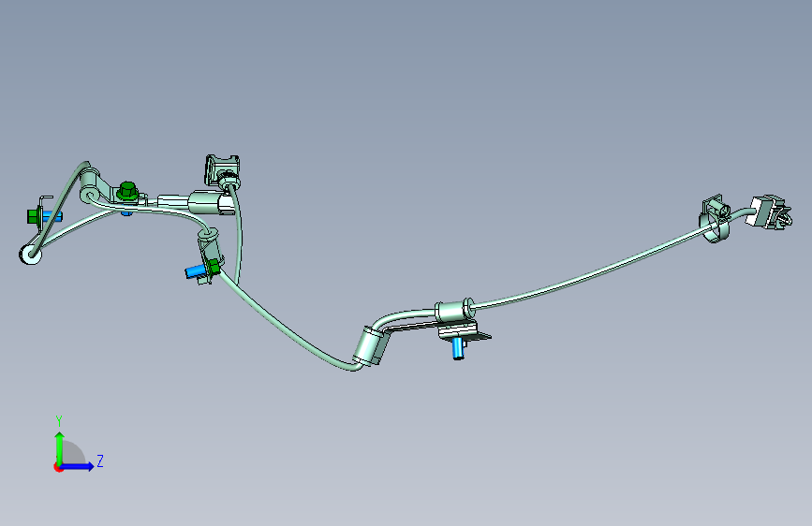The height and width of the screenshot is (526, 812).
Task: Click the green Y axis arrow of the triad
Action: click(x=60, y=447)
